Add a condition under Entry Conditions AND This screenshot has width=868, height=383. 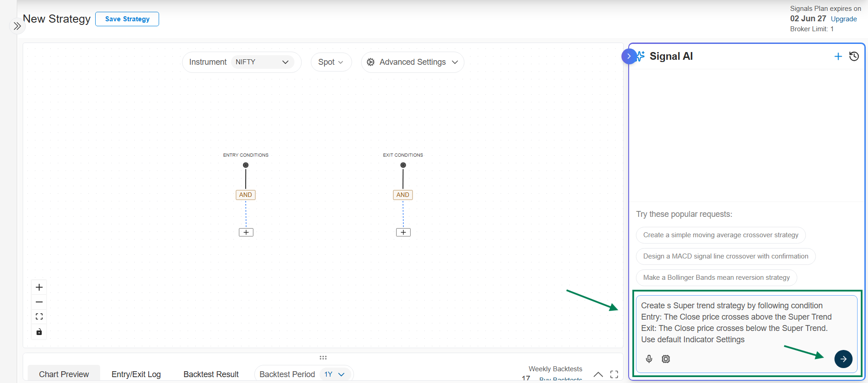pos(246,232)
